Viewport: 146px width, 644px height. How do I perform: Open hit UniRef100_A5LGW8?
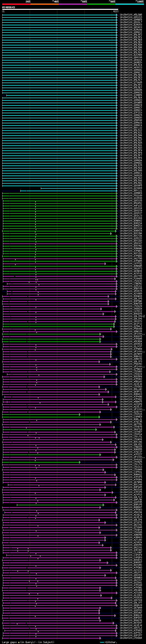131,15
